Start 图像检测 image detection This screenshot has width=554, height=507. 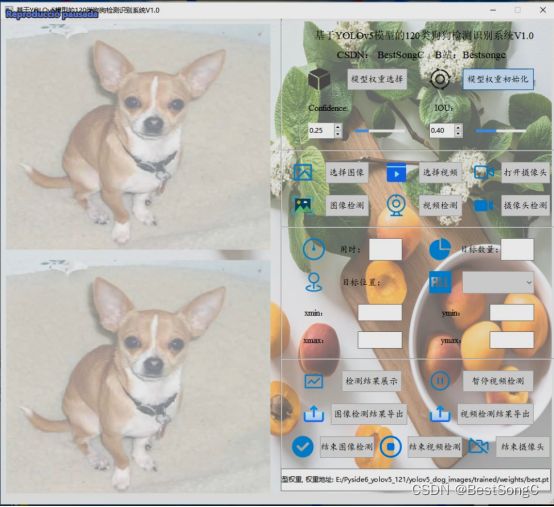347,205
